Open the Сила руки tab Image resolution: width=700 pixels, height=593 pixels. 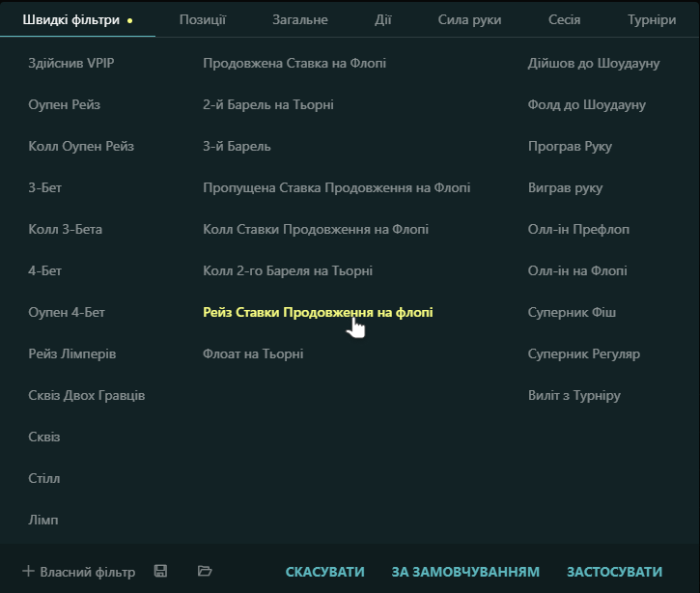point(469,20)
